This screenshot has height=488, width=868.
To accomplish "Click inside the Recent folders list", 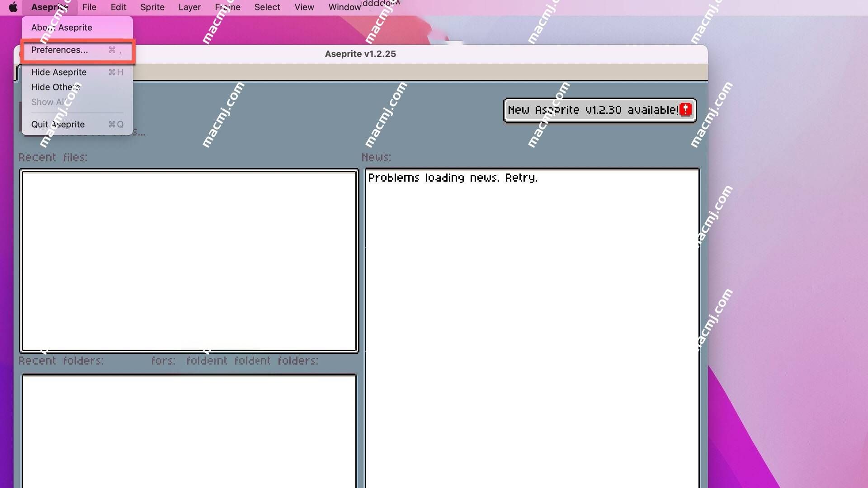I will [189, 431].
